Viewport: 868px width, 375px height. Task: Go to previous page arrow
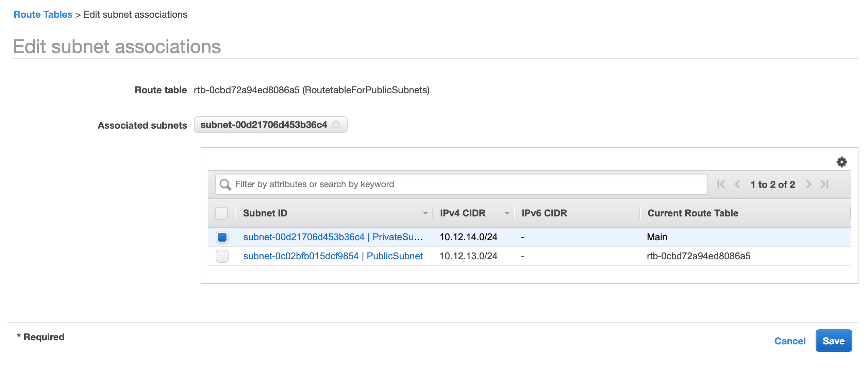[737, 184]
